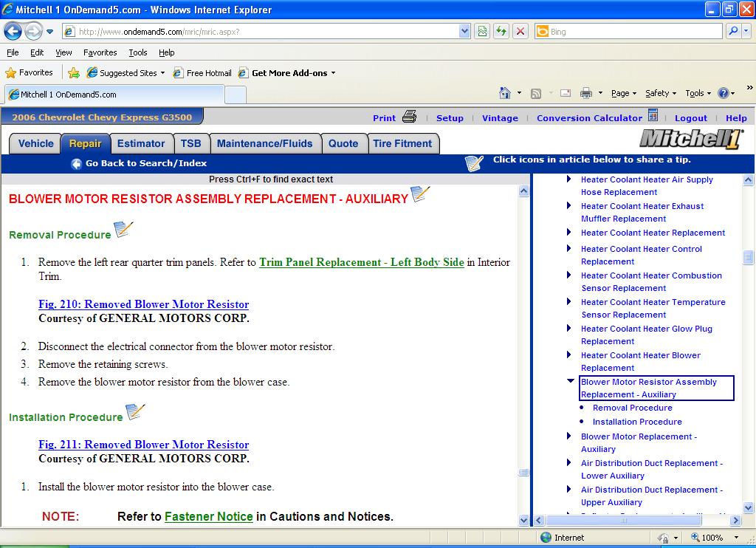756x548 pixels.
Task: Click the Stop loading red X icon
Action: [520, 32]
